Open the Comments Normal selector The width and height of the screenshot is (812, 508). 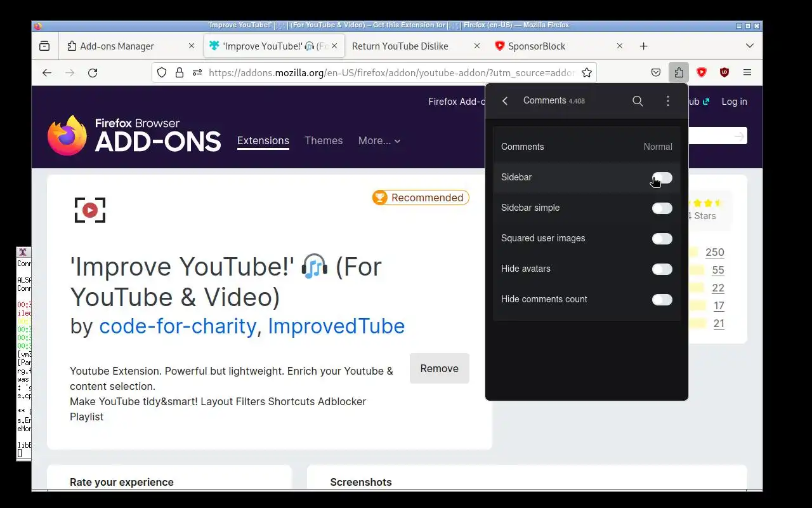coord(587,147)
